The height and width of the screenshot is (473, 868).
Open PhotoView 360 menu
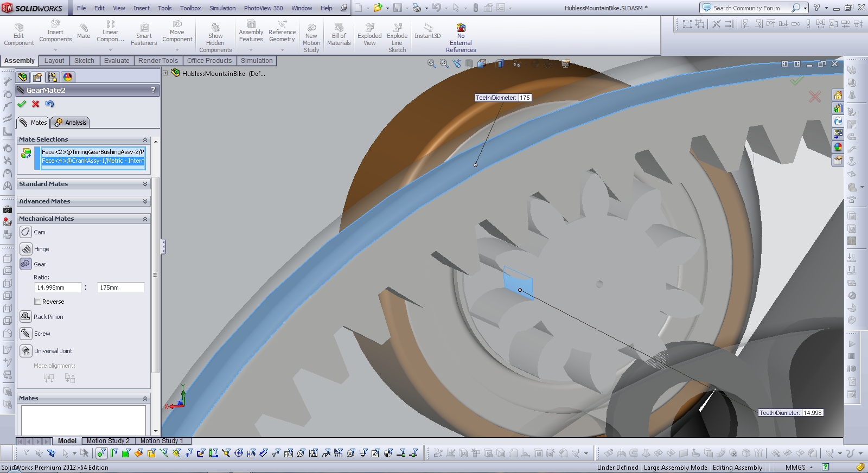[263, 8]
